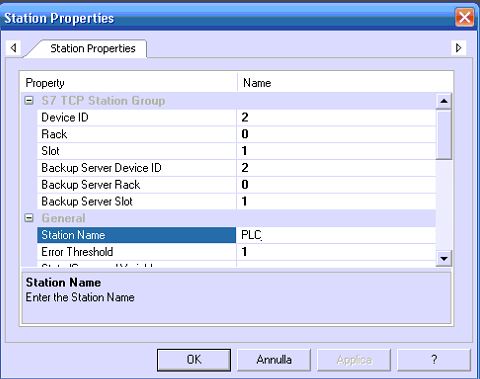This screenshot has height=379, width=480.
Task: Collapse the S7 TCP Station Group section
Action: (x=29, y=101)
